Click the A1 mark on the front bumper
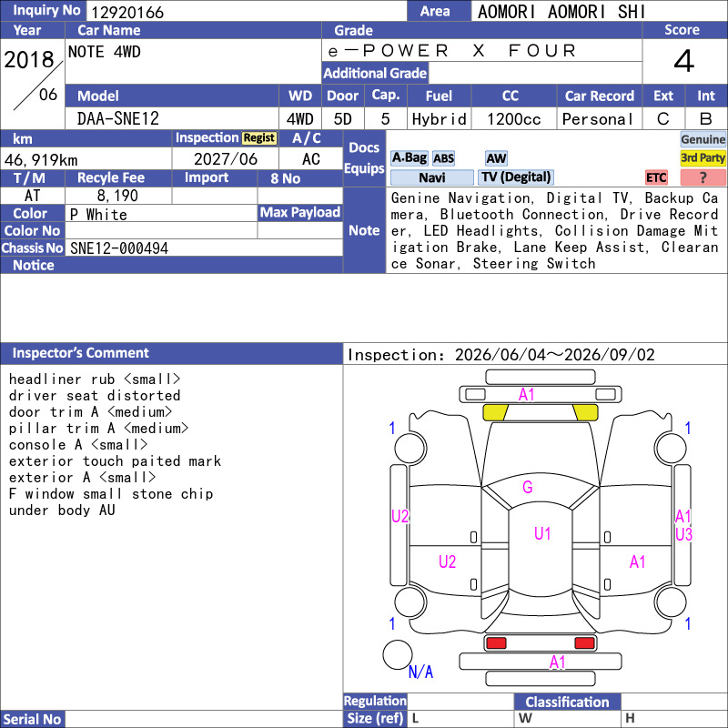This screenshot has height=728, width=728. pyautogui.click(x=527, y=395)
